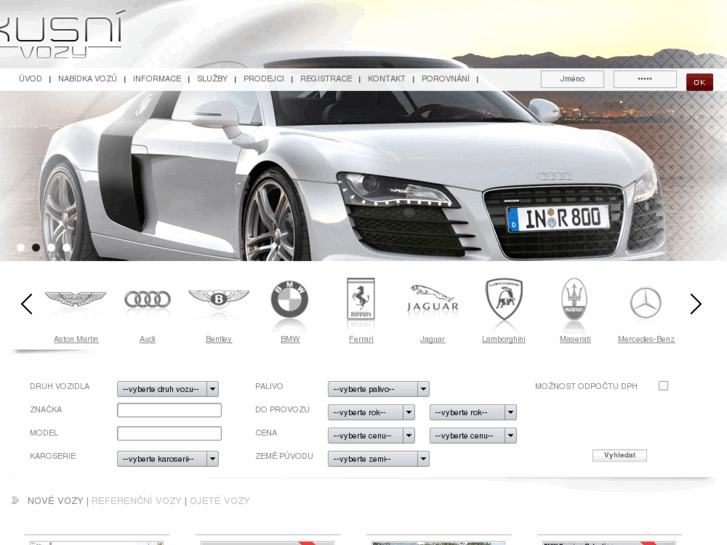
Task: Switch to the Referenční vozy tab
Action: click(136, 501)
